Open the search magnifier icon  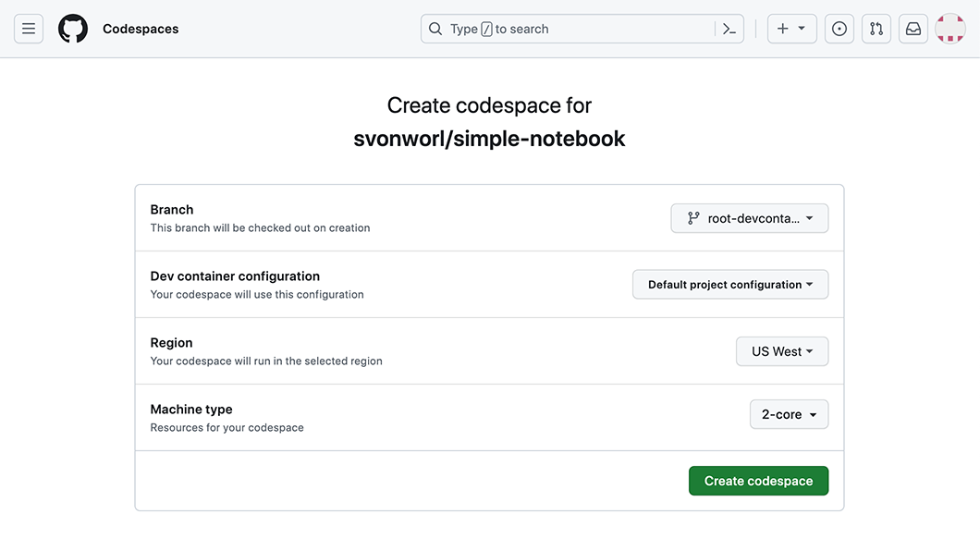pyautogui.click(x=435, y=29)
